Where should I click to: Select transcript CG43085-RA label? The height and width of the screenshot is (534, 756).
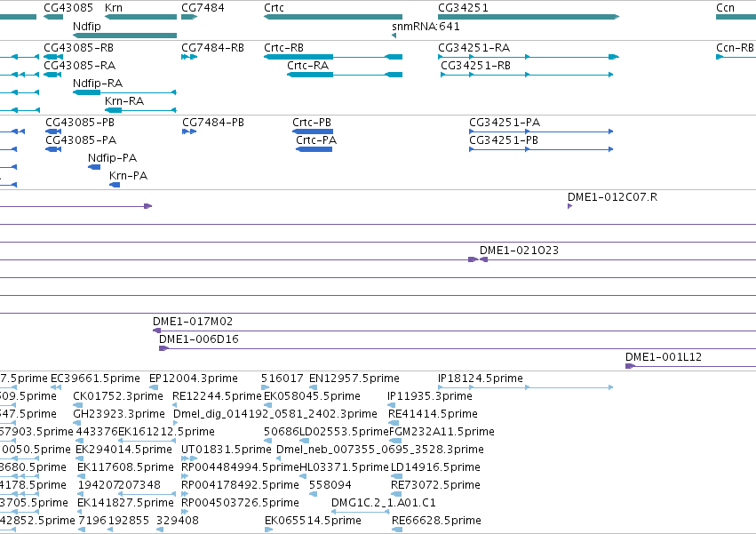click(x=80, y=65)
